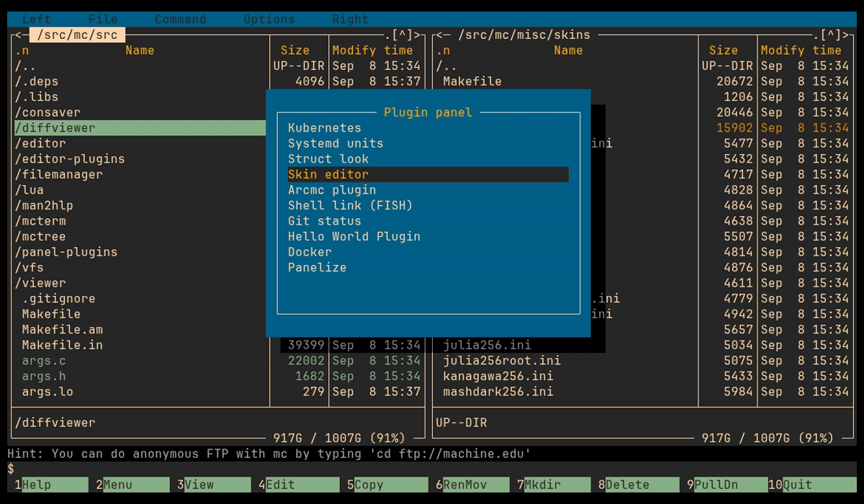This screenshot has width=864, height=504.
Task: Click the .n sort indicator in left panel
Action: [22, 50]
